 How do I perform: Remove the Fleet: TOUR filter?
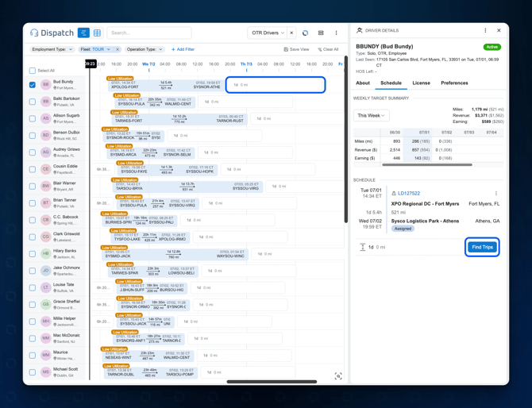click(x=118, y=49)
